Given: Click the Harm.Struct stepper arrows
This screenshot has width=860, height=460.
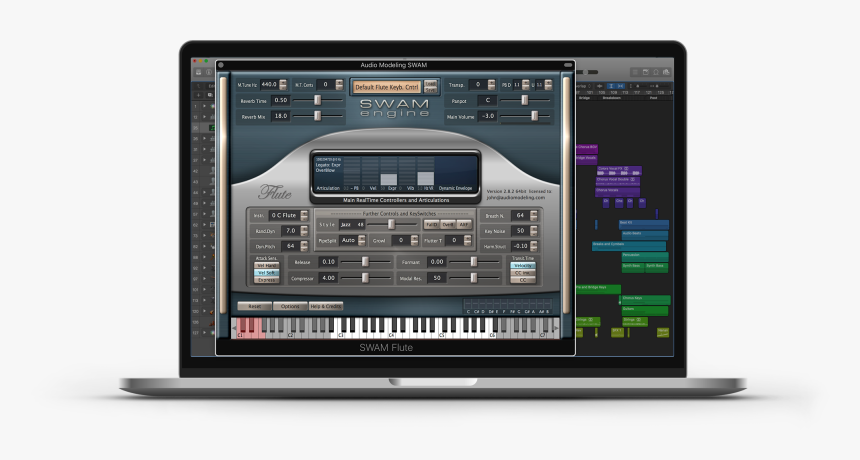Looking at the screenshot, I should coord(534,246).
